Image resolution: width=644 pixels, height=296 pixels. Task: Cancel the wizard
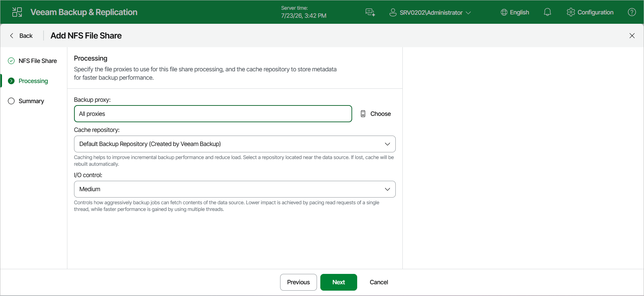pos(379,282)
